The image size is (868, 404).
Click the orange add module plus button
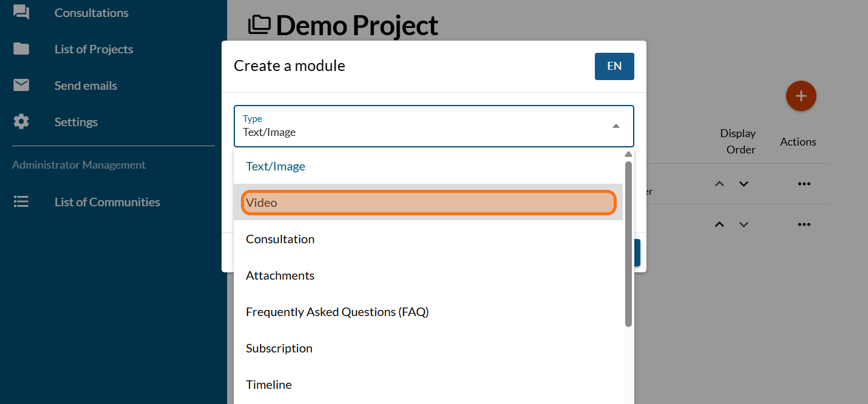click(801, 96)
